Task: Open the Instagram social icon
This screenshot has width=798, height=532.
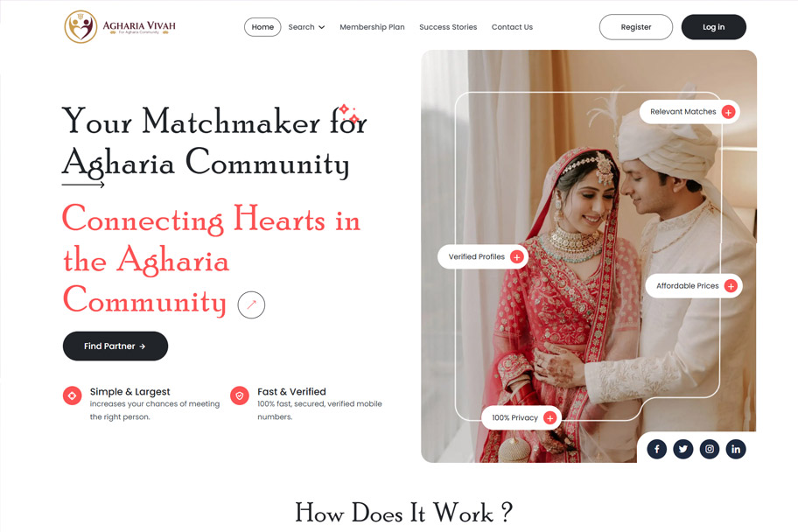Action: [x=710, y=449]
